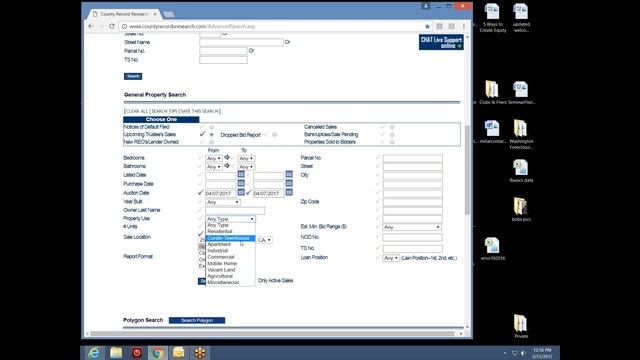Click the Bathrooms copy-range arrow icon
The image size is (640, 360).
227,166
